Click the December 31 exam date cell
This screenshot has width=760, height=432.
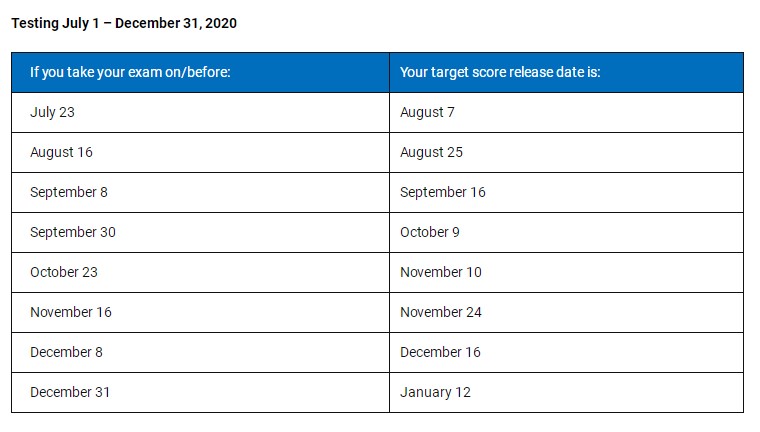pos(70,393)
